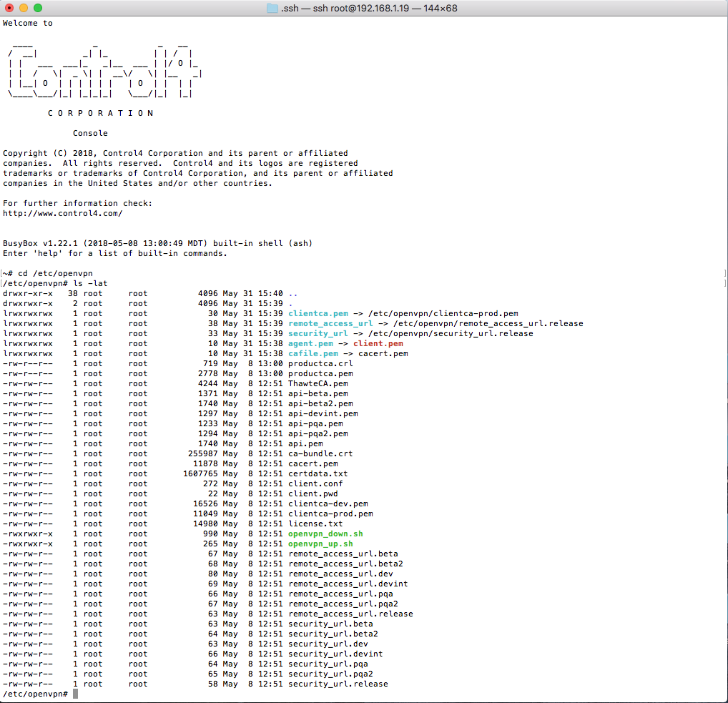Image resolution: width=728 pixels, height=703 pixels.
Task: Select the green openvpn_up.sh script name
Action: 320,544
